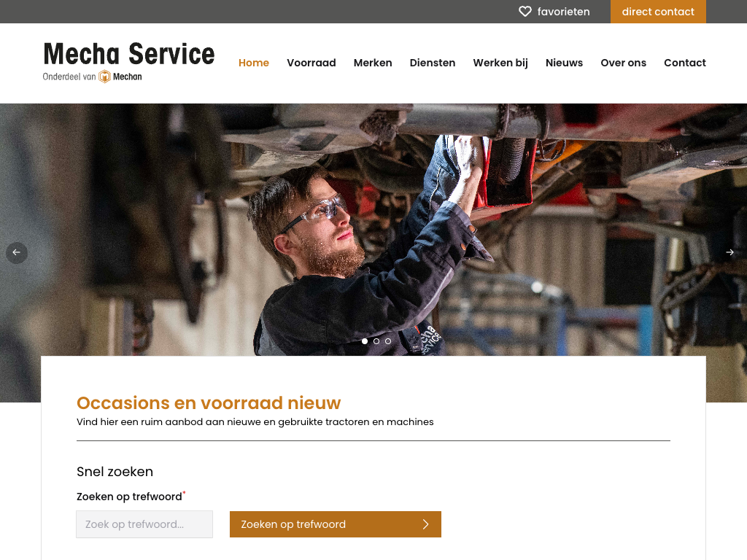The width and height of the screenshot is (747, 560).
Task: Click the Mecha Service logo
Action: (x=128, y=61)
